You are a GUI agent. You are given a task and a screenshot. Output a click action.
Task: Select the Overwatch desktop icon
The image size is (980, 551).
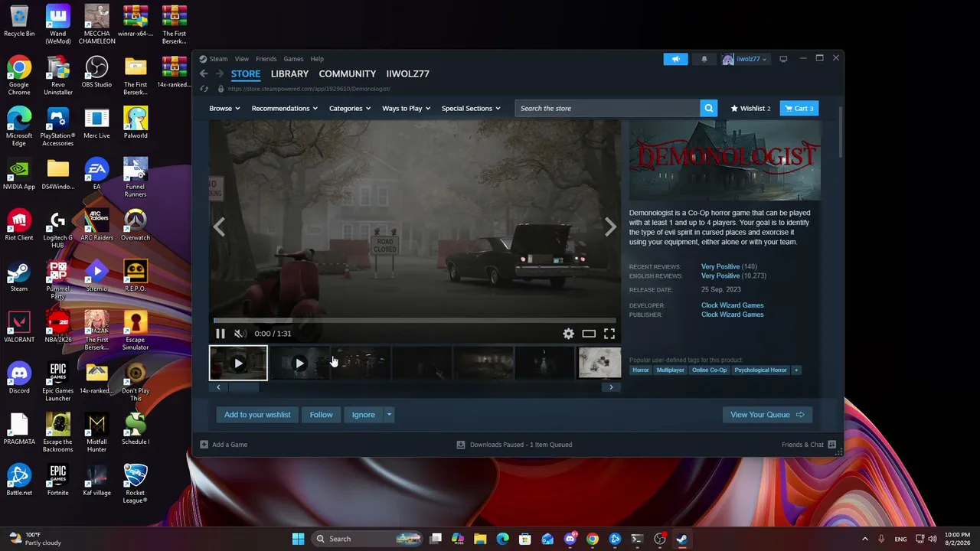click(136, 225)
